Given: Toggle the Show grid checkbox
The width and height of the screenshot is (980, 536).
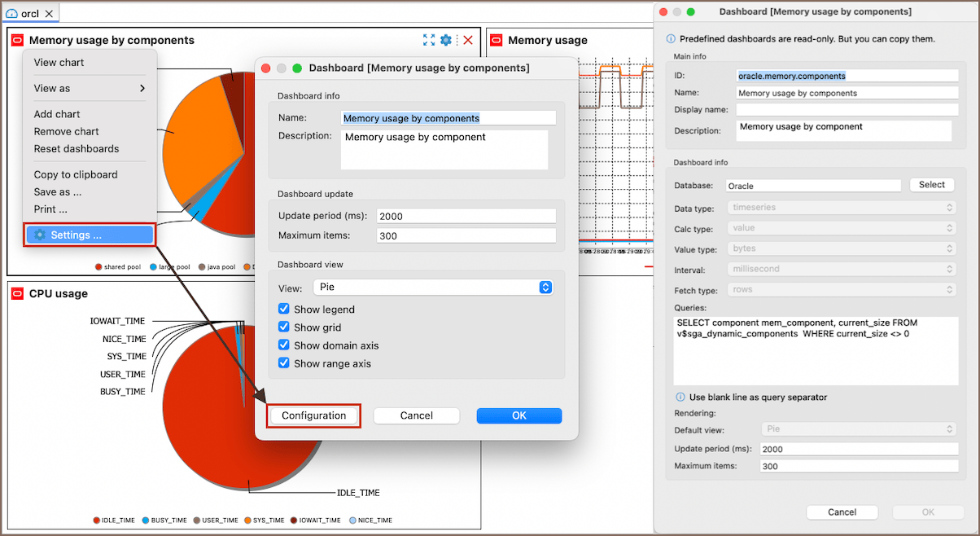Looking at the screenshot, I should pos(284,327).
